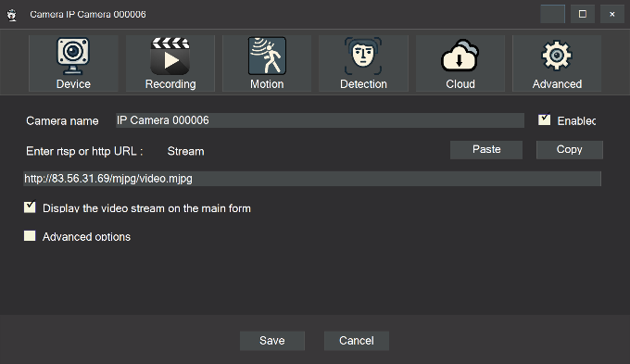Cancel the camera settings dialog
Image resolution: width=630 pixels, height=364 pixels.
[x=357, y=341]
